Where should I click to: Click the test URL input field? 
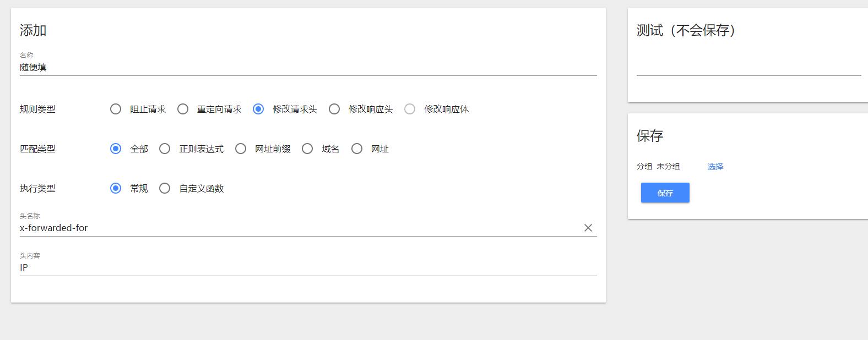(x=748, y=67)
